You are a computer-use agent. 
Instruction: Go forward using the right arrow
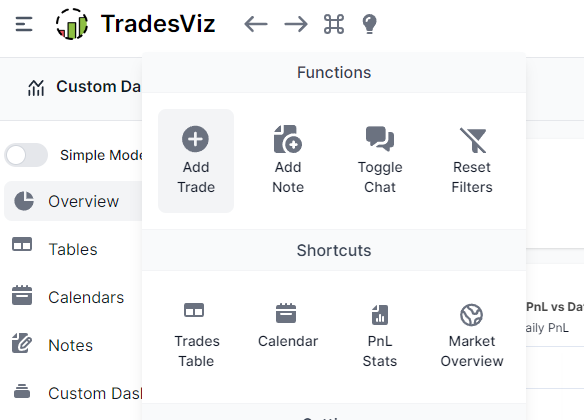pyautogui.click(x=296, y=24)
